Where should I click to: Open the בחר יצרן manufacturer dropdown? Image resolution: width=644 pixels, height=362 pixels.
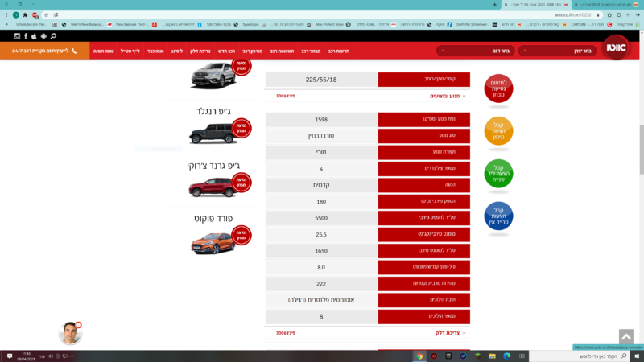pos(557,51)
